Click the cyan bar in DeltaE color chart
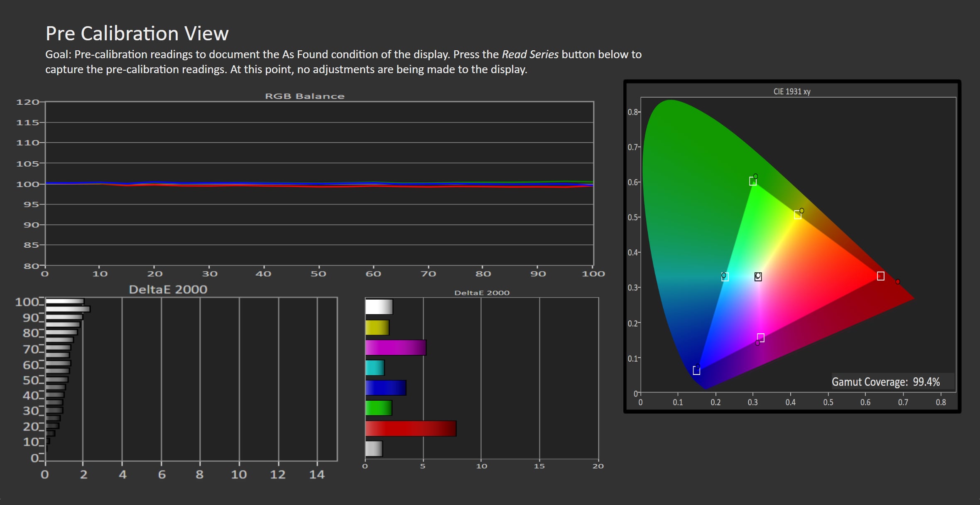980x505 pixels. tap(375, 368)
